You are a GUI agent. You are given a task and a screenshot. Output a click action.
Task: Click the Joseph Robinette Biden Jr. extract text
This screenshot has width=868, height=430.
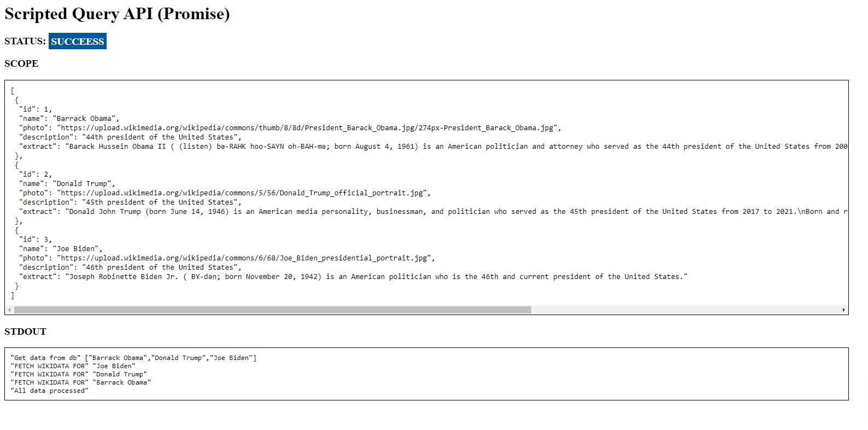click(377, 277)
